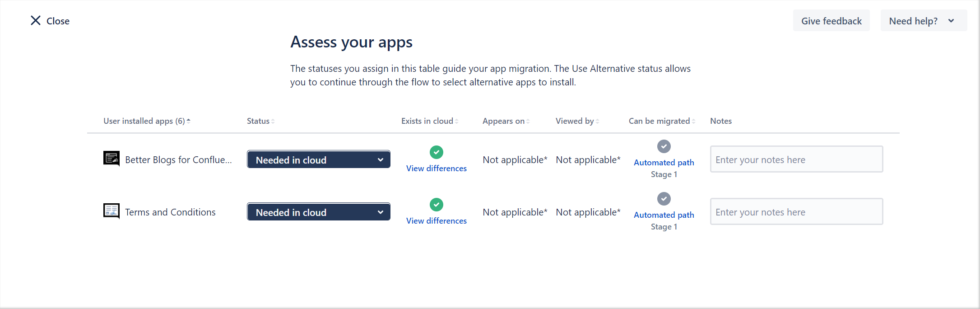
Task: Click the green cloud checkmark for Better Blogs
Action: pos(436,152)
